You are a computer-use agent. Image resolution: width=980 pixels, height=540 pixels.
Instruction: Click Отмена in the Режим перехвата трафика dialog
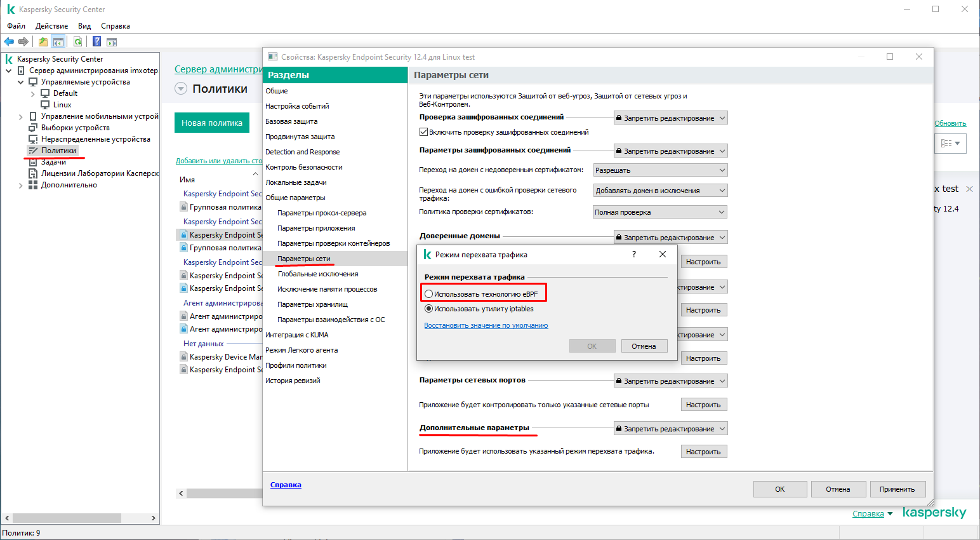click(644, 346)
